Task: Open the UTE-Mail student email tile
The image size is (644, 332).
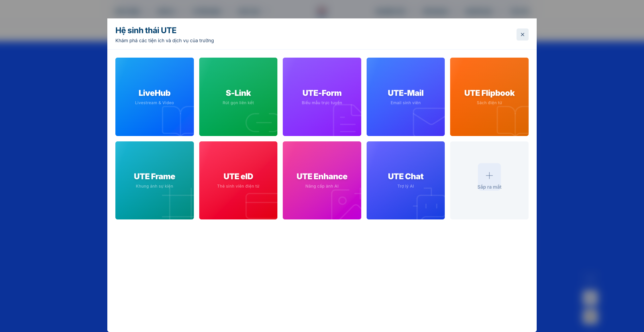Action: (x=406, y=96)
